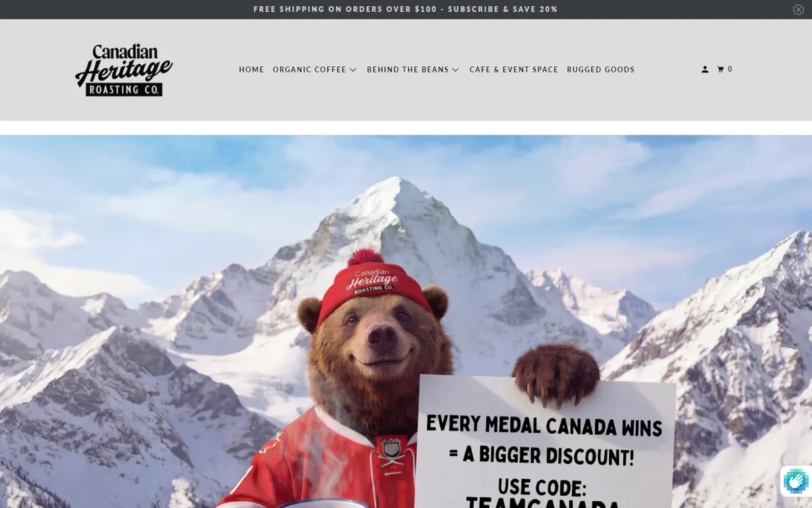Click the Use Code text on sign
This screenshot has width=812, height=508.
point(541,487)
